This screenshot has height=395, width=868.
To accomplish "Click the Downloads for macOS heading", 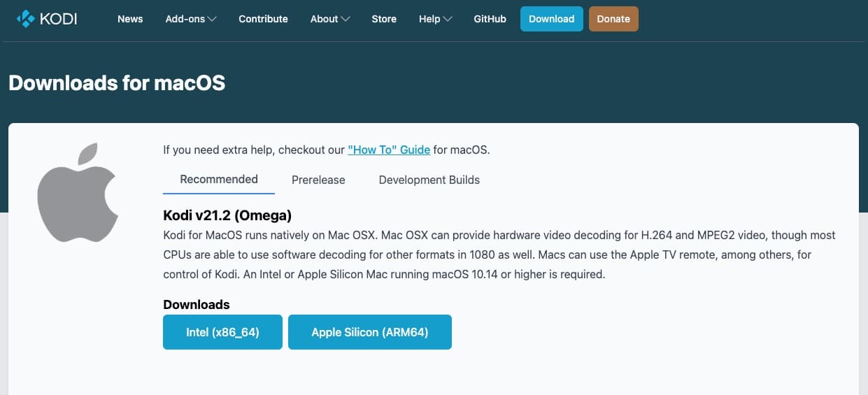I will 117,83.
